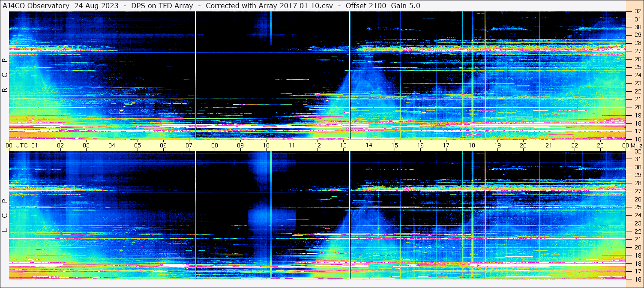Click the 25 MHz tick label of the RCP panel
This screenshot has height=288, width=644.
[x=638, y=67]
